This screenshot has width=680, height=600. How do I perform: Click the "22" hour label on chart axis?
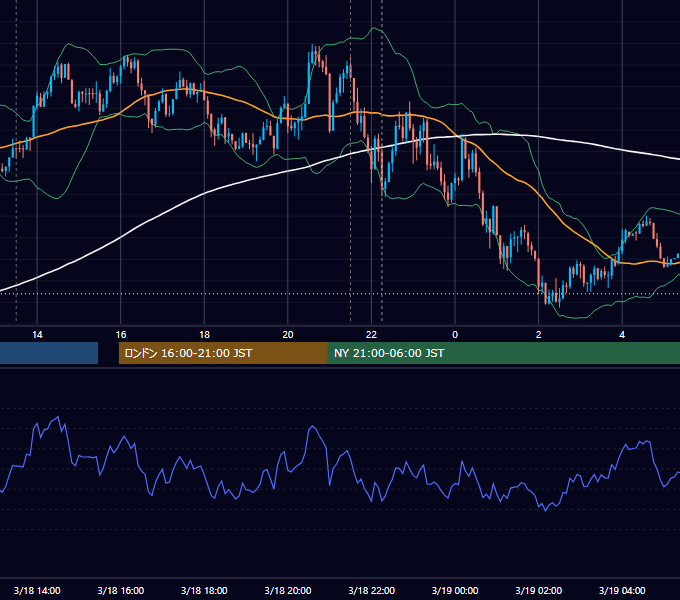click(x=371, y=335)
